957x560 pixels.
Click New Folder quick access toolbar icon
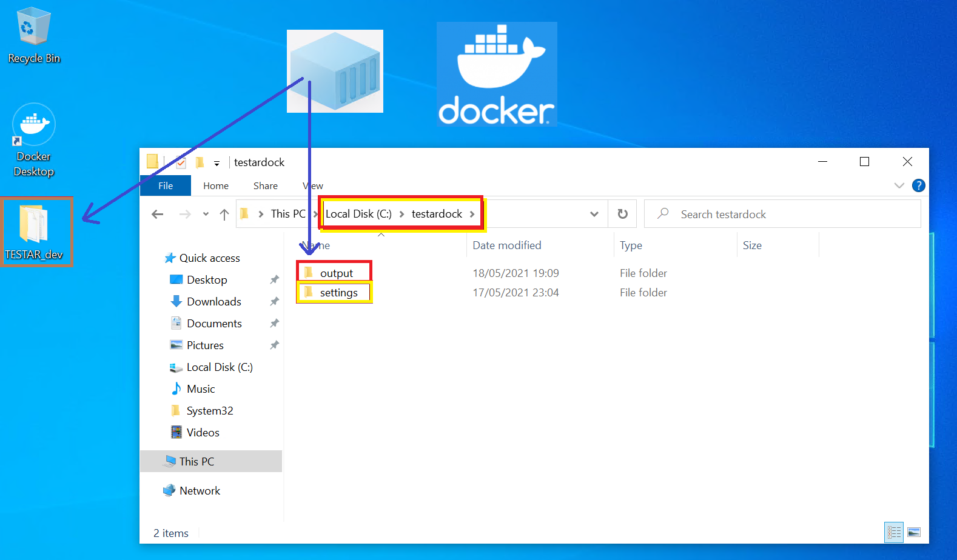200,162
